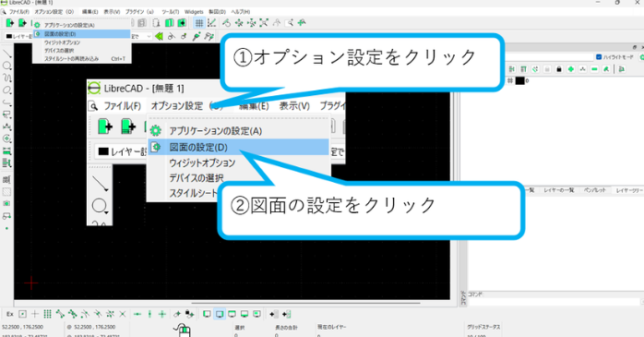Select the Hatch tool in left toolbar
The height and width of the screenshot is (337, 644).
pyautogui.click(x=7, y=191)
